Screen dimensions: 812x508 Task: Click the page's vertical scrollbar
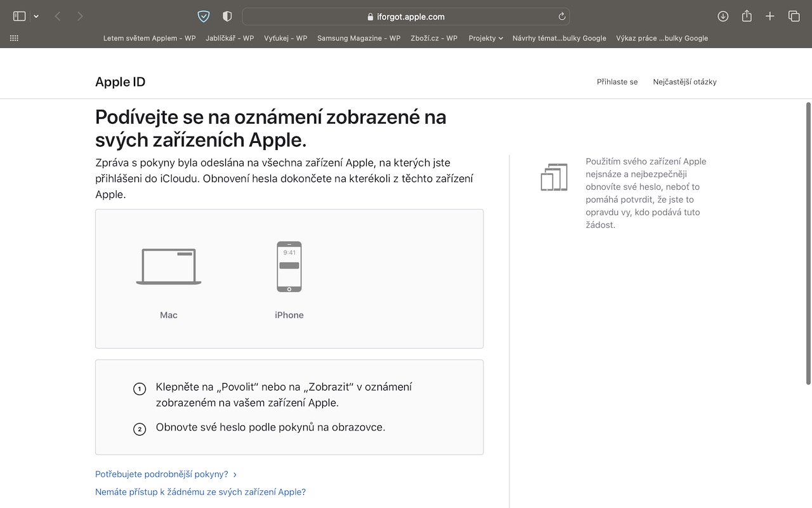[x=808, y=243]
